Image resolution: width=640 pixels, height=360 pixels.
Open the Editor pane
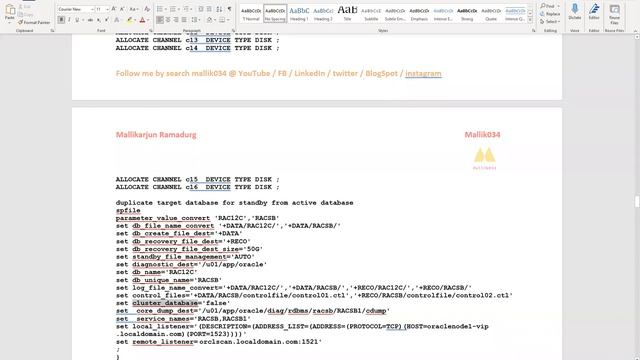(x=594, y=12)
